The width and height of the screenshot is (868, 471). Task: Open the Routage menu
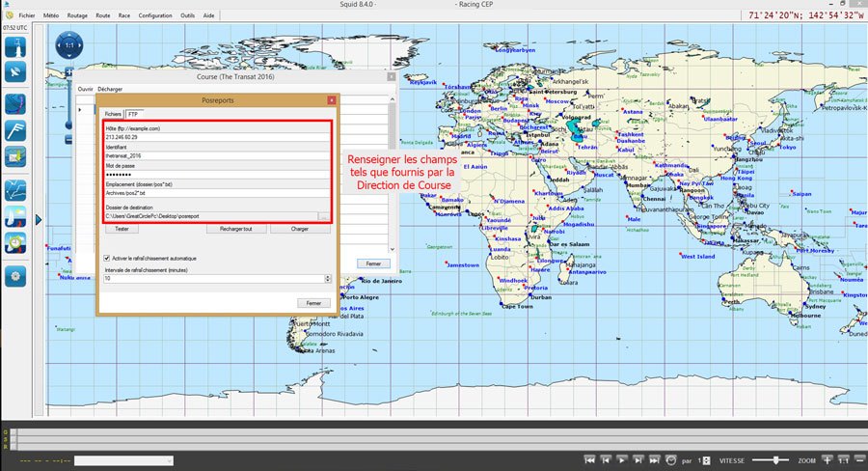pos(77,15)
